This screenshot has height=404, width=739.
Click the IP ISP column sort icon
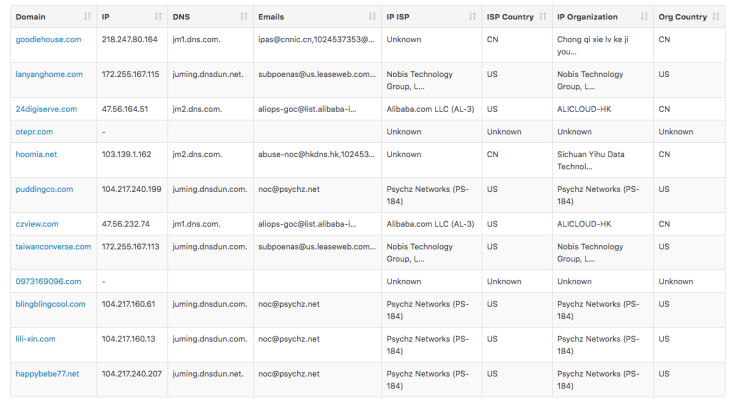click(x=472, y=17)
